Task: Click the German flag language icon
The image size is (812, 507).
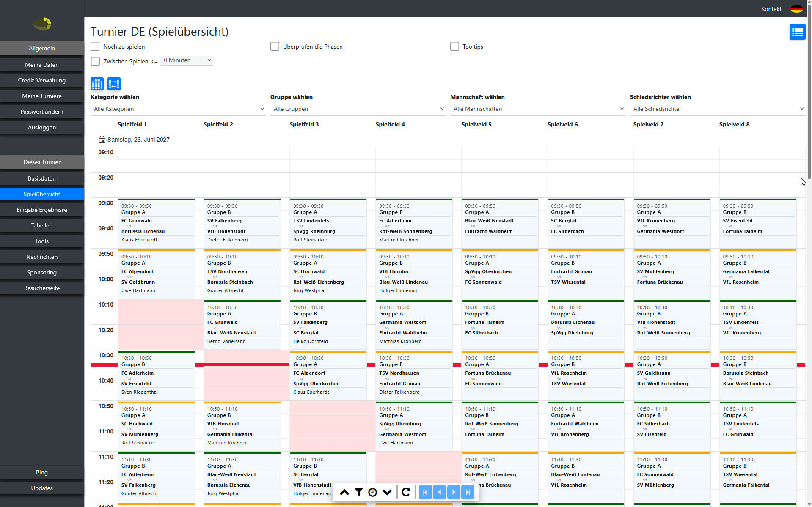Action: click(797, 9)
